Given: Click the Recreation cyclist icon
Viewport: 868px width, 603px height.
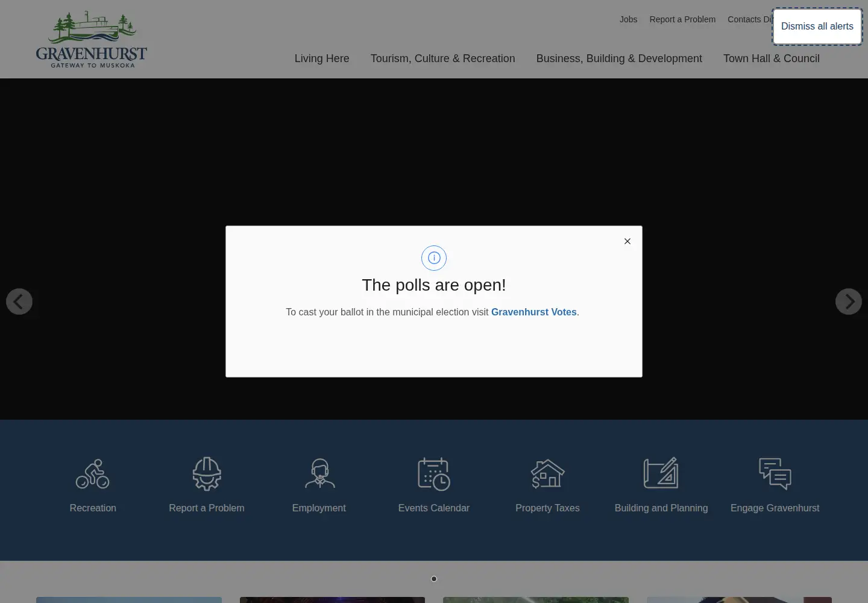Looking at the screenshot, I should click(92, 473).
